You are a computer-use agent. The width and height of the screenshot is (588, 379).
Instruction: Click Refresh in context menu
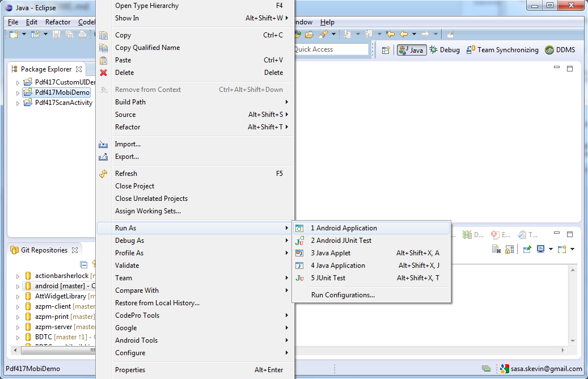194,174
